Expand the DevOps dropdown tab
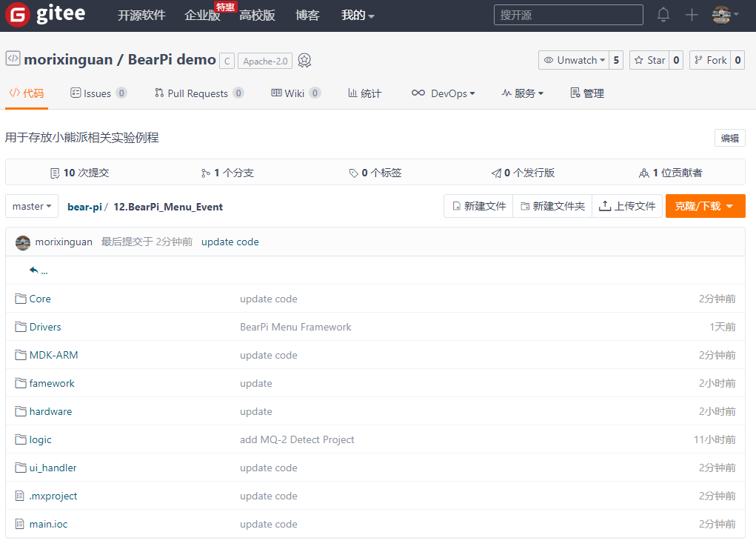Image resolution: width=756 pixels, height=555 pixels. 443,93
